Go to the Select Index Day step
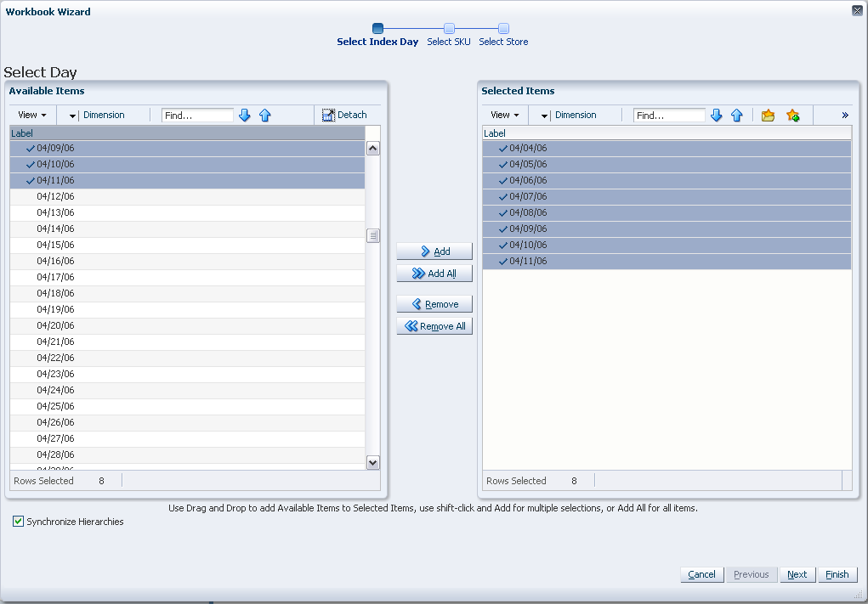This screenshot has width=868, height=604. (377, 42)
